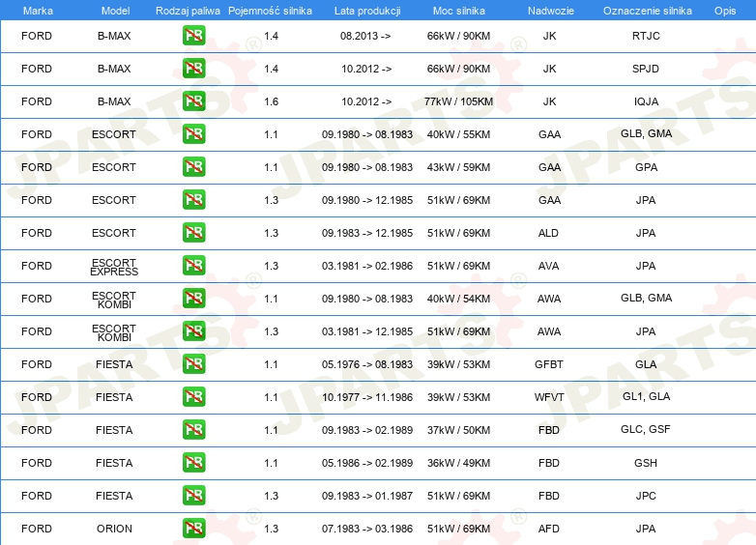Click the ESCORT EXPRESS model cell
Viewport: 756px width, 545px height.
[x=114, y=267]
